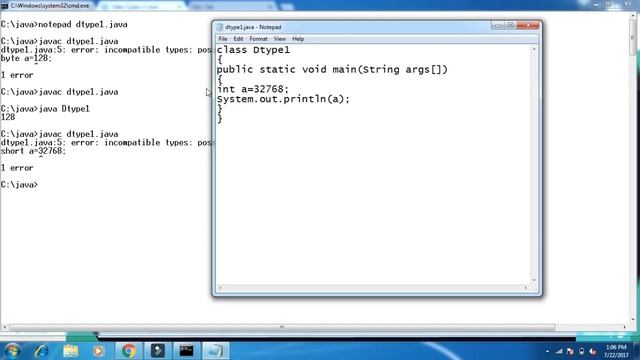Image resolution: width=640 pixels, height=360 pixels.
Task: Open the View menu in Notepad
Action: coord(280,39)
